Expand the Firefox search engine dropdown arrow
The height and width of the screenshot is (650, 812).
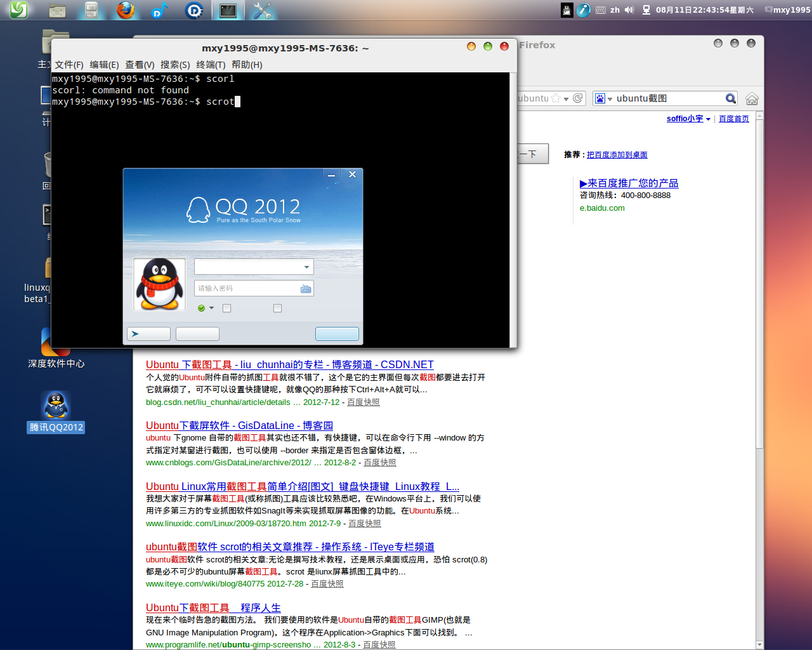610,99
